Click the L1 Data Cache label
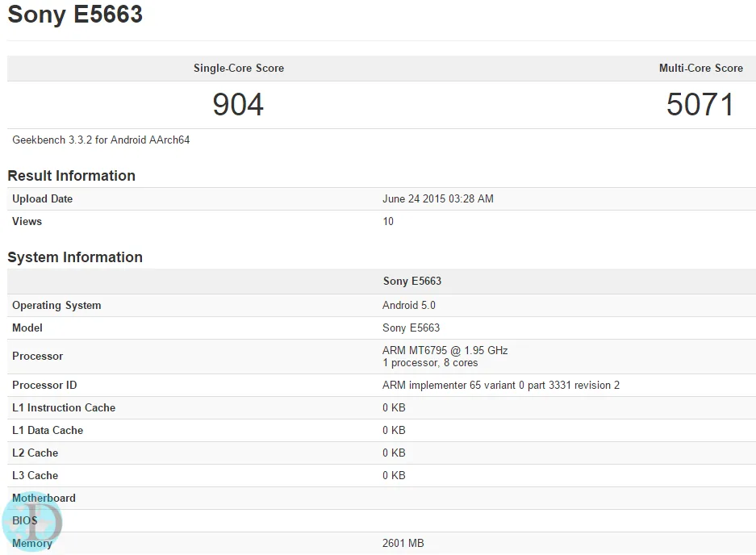 48,430
